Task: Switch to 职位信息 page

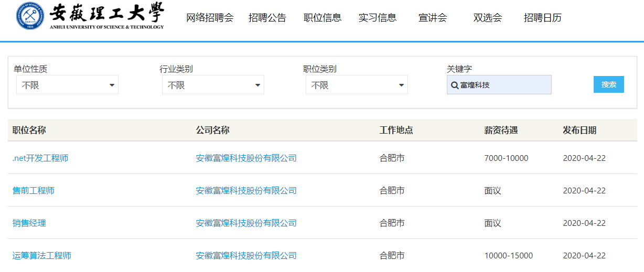Action: point(323,18)
